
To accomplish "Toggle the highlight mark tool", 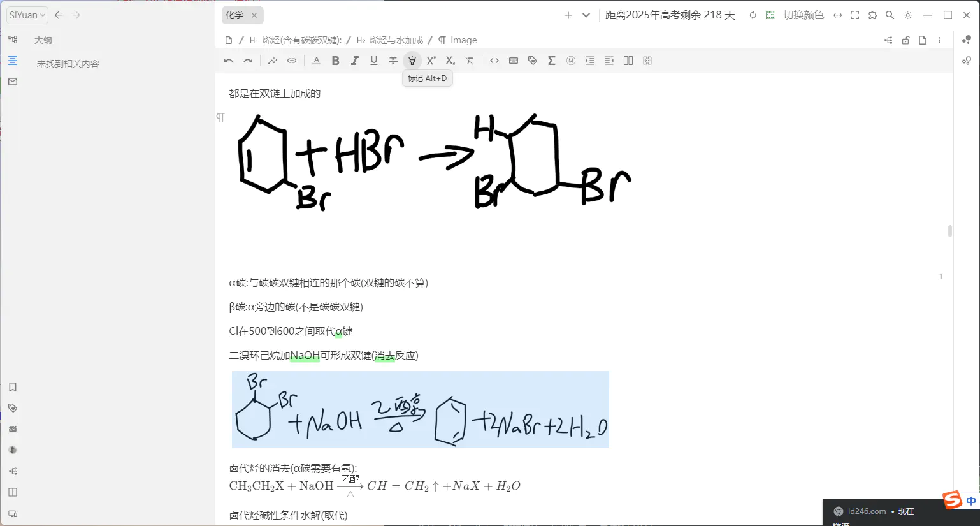I will click(x=412, y=61).
